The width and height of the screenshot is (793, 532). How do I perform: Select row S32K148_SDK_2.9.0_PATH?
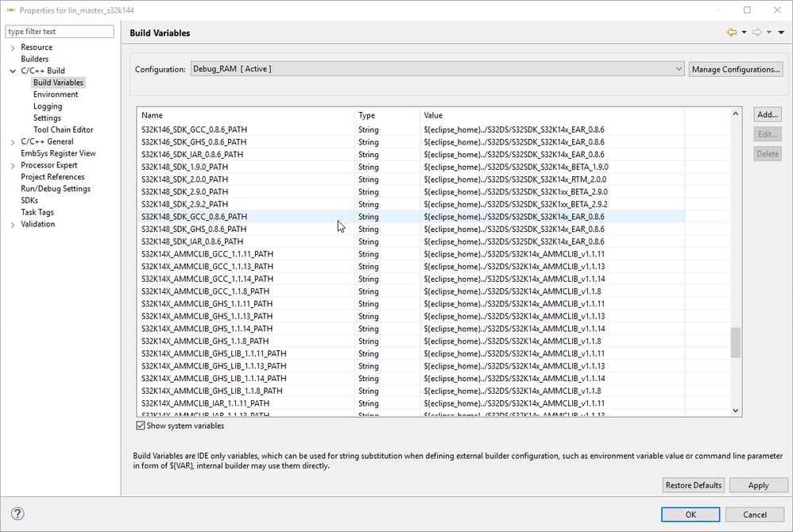[411, 192]
